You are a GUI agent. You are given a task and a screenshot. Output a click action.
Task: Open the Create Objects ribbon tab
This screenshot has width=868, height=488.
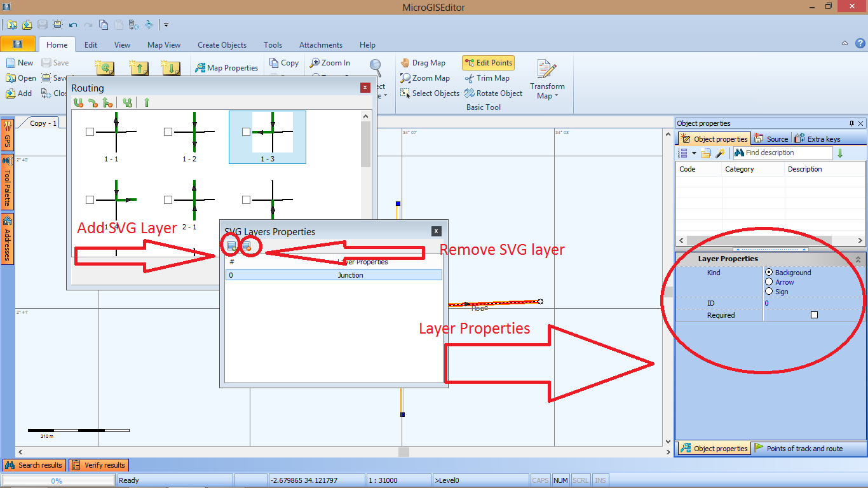click(x=222, y=45)
